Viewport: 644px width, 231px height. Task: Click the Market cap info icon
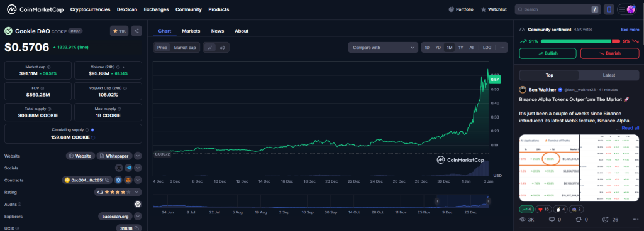(x=49, y=67)
